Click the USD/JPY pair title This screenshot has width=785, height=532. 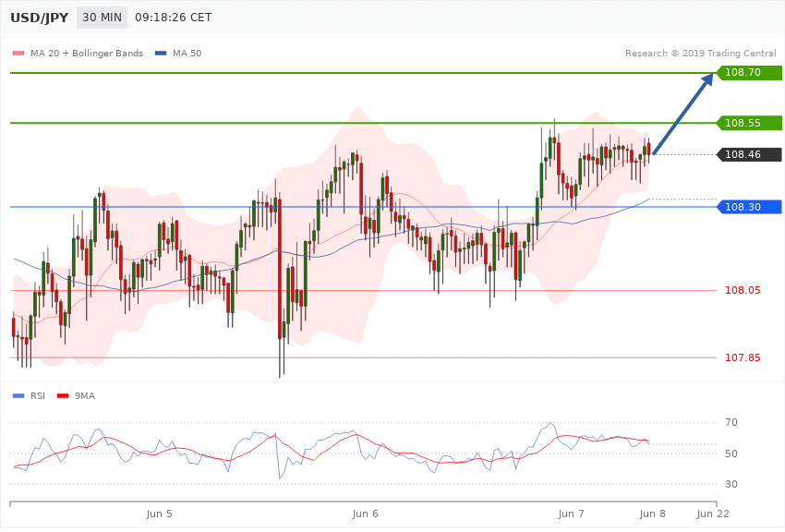[x=39, y=18]
